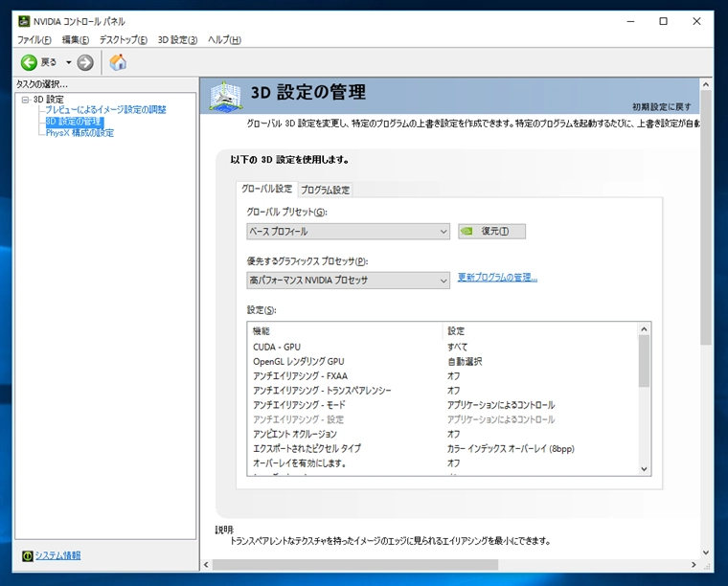Image resolution: width=728 pixels, height=586 pixels.
Task: Select the CUDA - GPU setting row
Action: pyautogui.click(x=444, y=347)
